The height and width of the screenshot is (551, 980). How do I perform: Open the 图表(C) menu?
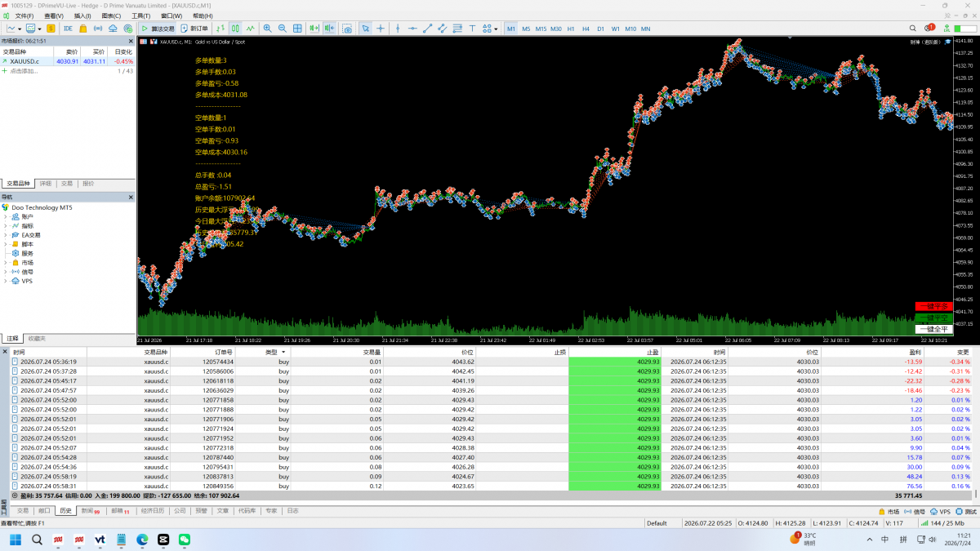tap(111, 16)
